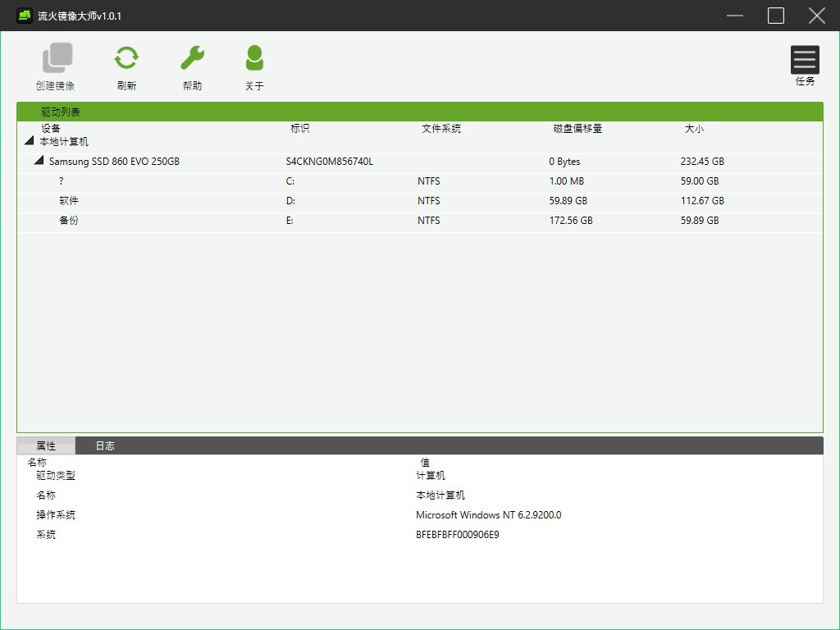This screenshot has height=630, width=840.
Task: Click the NTFS cell in the C: row
Action: point(429,181)
